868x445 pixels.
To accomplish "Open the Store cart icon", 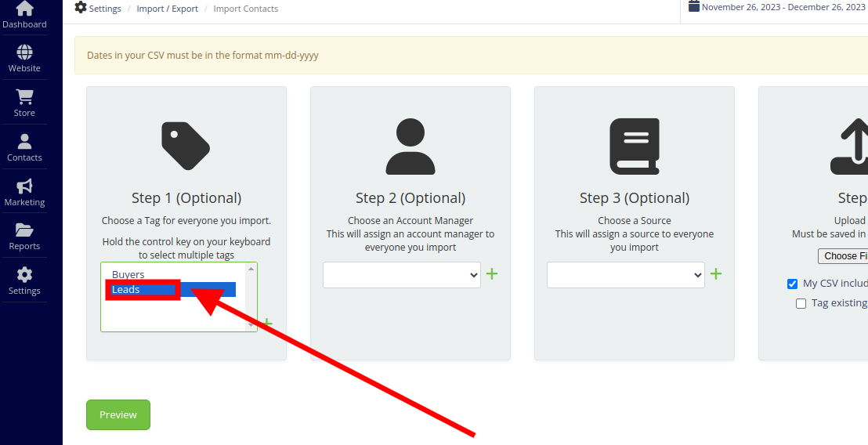I will click(24, 96).
